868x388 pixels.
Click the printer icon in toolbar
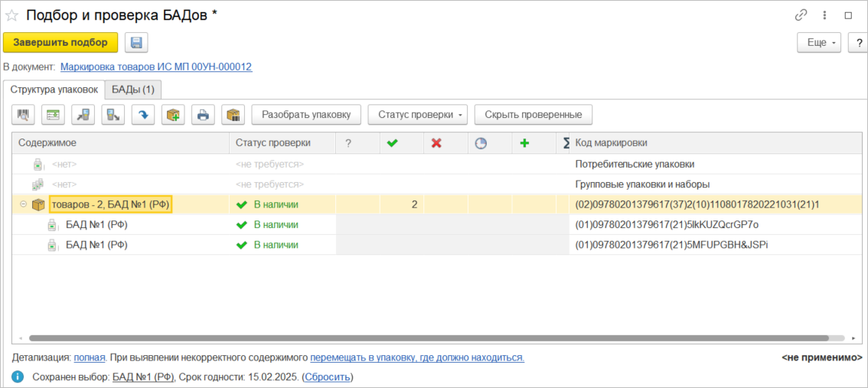(203, 115)
